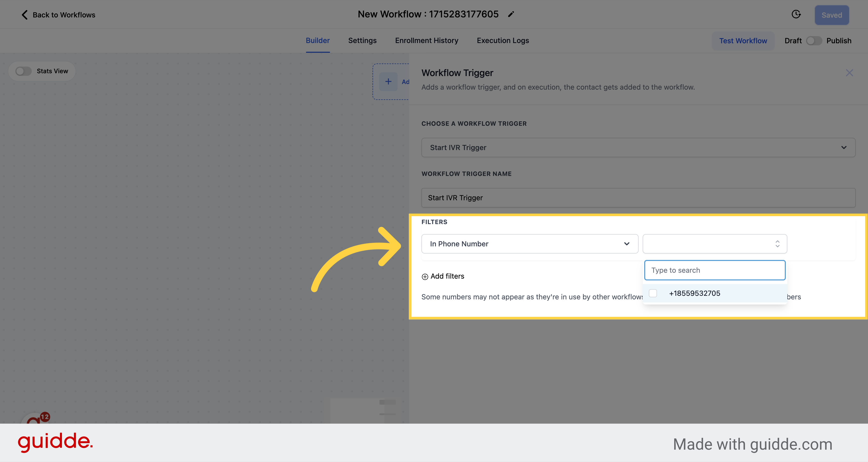Open Execution Logs tab

[503, 40]
